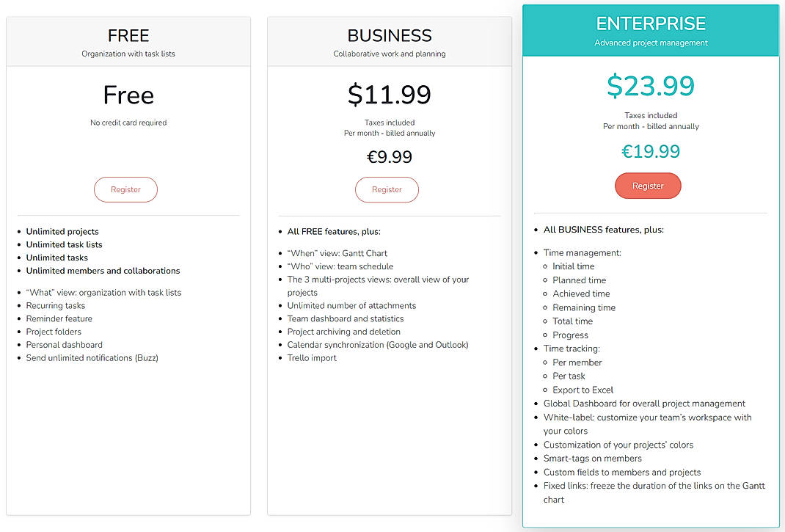Click the €19.99 euro price under Enterprise

(650, 150)
